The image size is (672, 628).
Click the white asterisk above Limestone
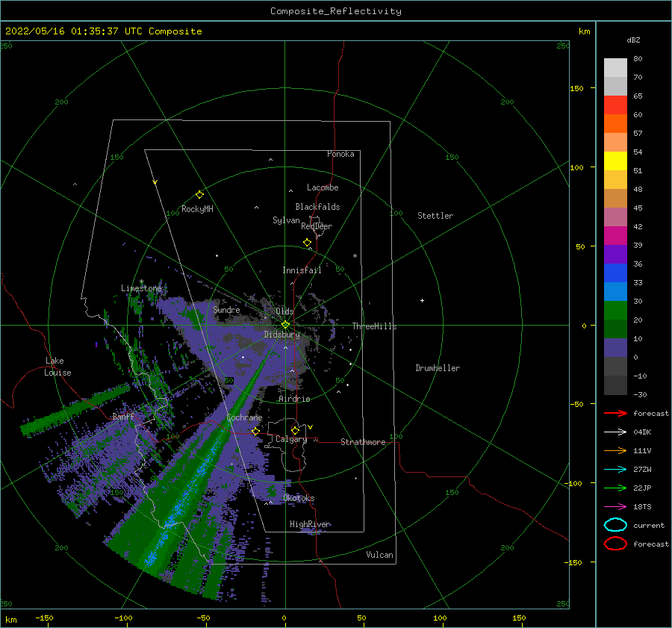pyautogui.click(x=141, y=282)
